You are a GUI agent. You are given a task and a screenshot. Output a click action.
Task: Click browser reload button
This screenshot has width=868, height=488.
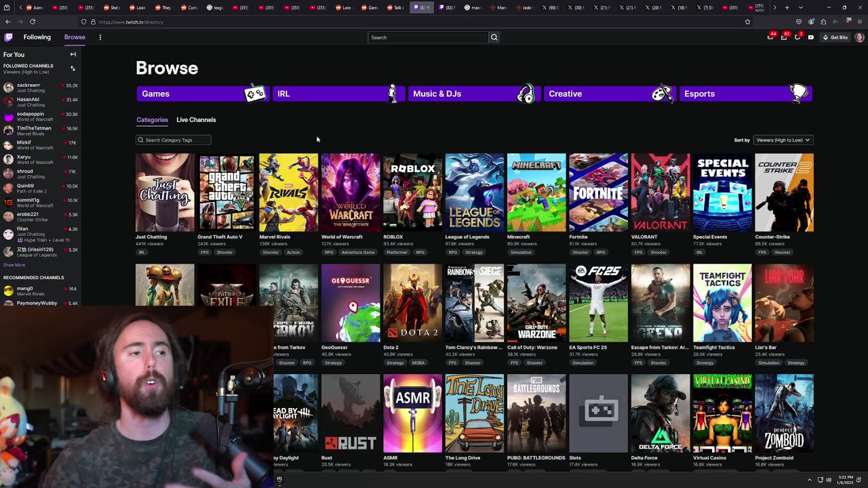click(32, 22)
